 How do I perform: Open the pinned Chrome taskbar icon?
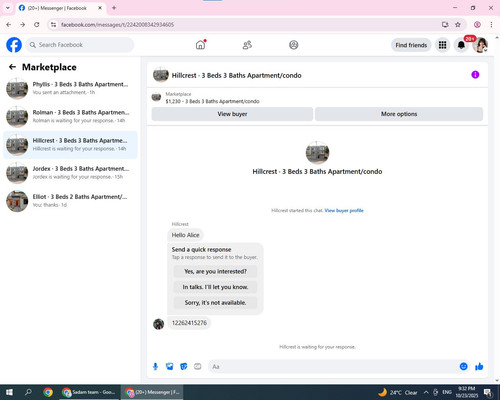coord(48,392)
